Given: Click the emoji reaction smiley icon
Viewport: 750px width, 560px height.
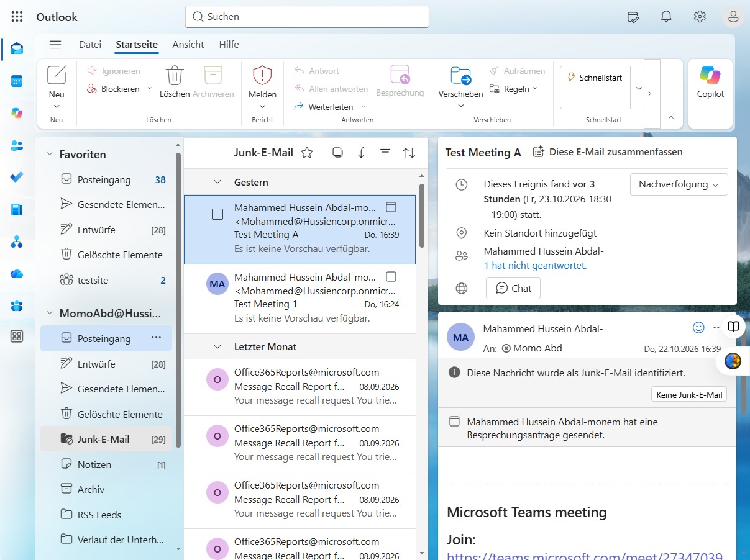Looking at the screenshot, I should [x=698, y=327].
